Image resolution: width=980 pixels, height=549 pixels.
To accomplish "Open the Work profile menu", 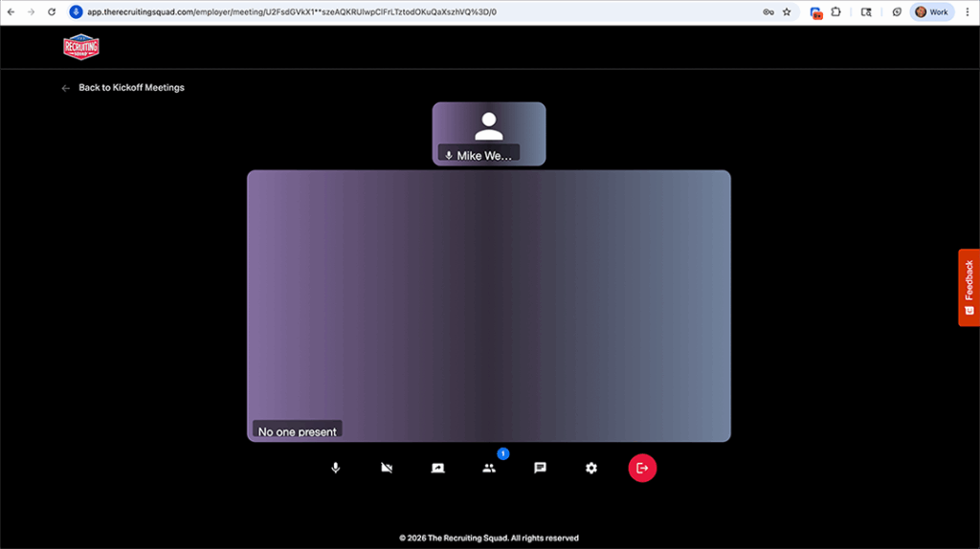I will (932, 11).
